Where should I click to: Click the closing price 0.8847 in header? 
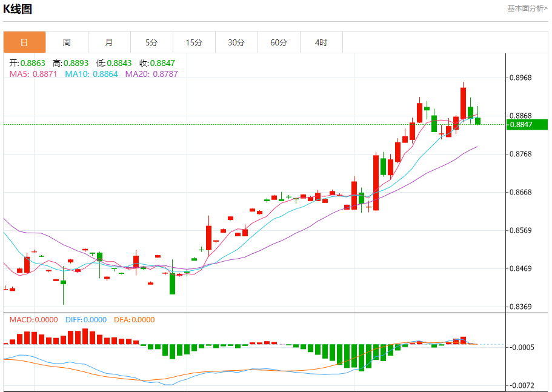point(162,63)
